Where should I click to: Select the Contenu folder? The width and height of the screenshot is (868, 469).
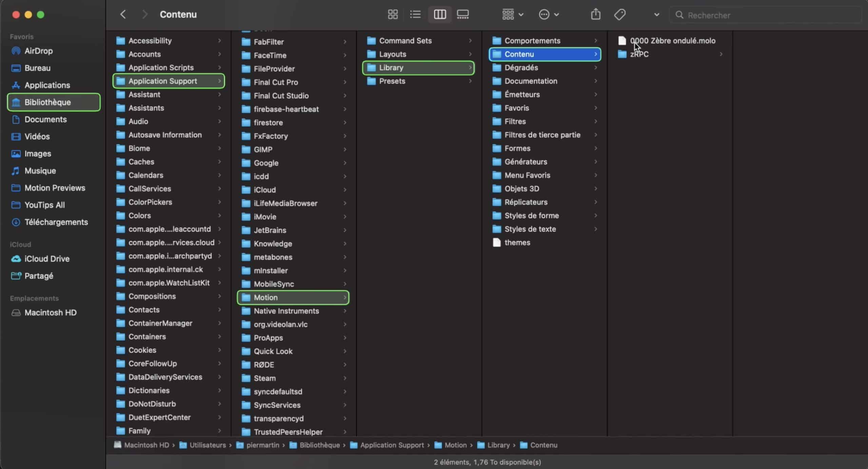coord(545,54)
